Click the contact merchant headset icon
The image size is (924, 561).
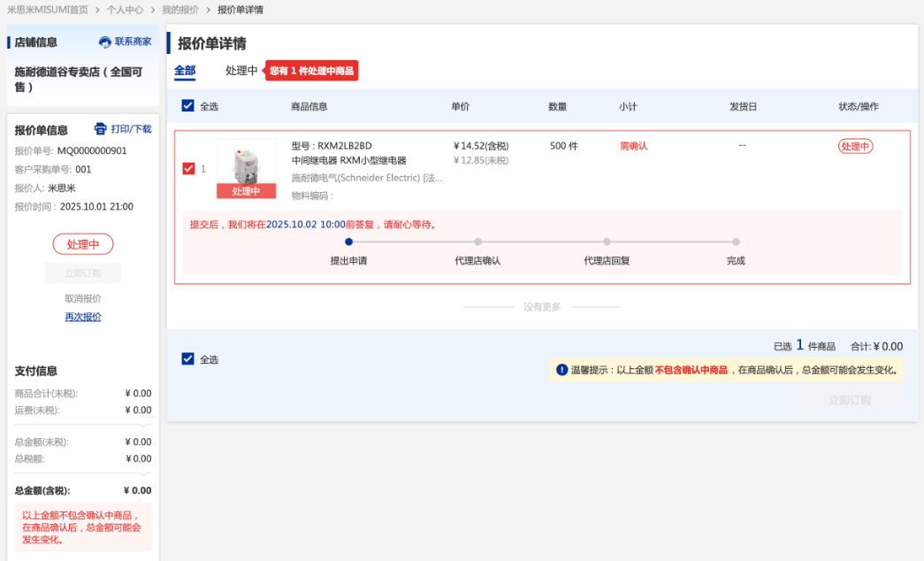105,42
